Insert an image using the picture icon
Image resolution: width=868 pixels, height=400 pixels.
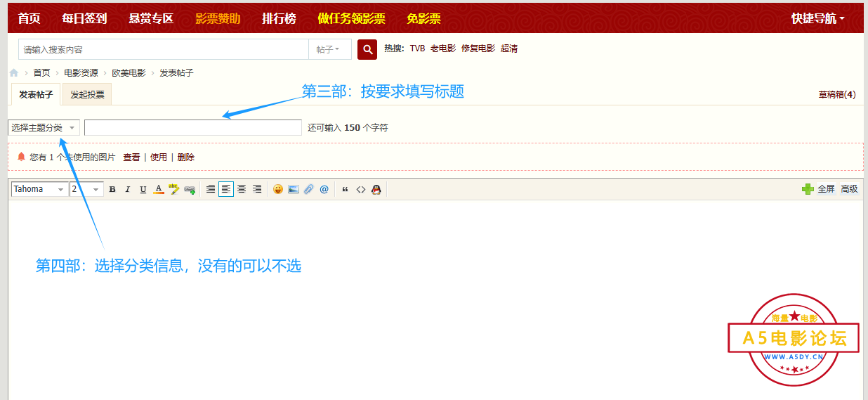pyautogui.click(x=294, y=189)
